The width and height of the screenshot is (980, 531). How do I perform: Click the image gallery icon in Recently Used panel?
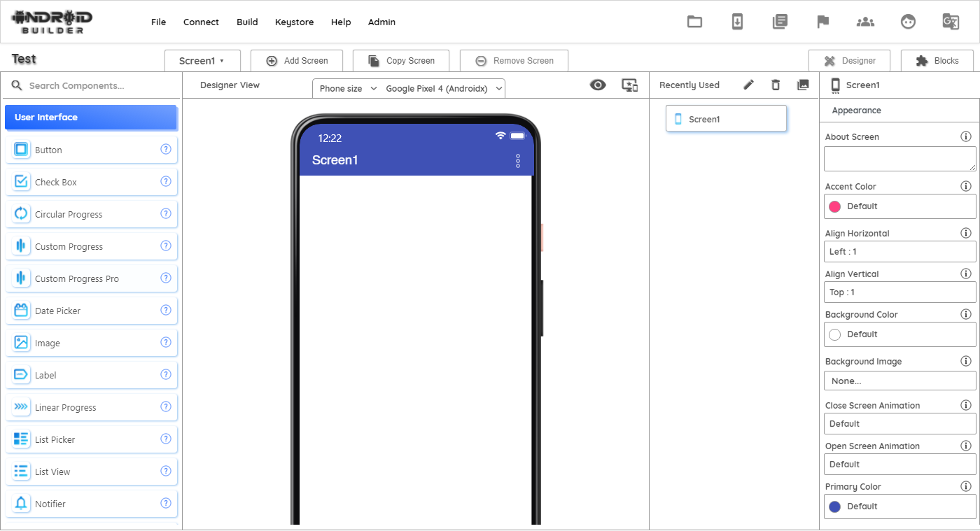click(x=803, y=84)
